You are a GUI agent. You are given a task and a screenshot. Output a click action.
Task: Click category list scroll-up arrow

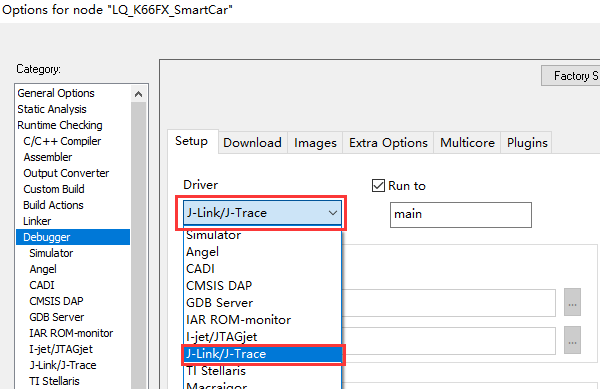pos(139,94)
